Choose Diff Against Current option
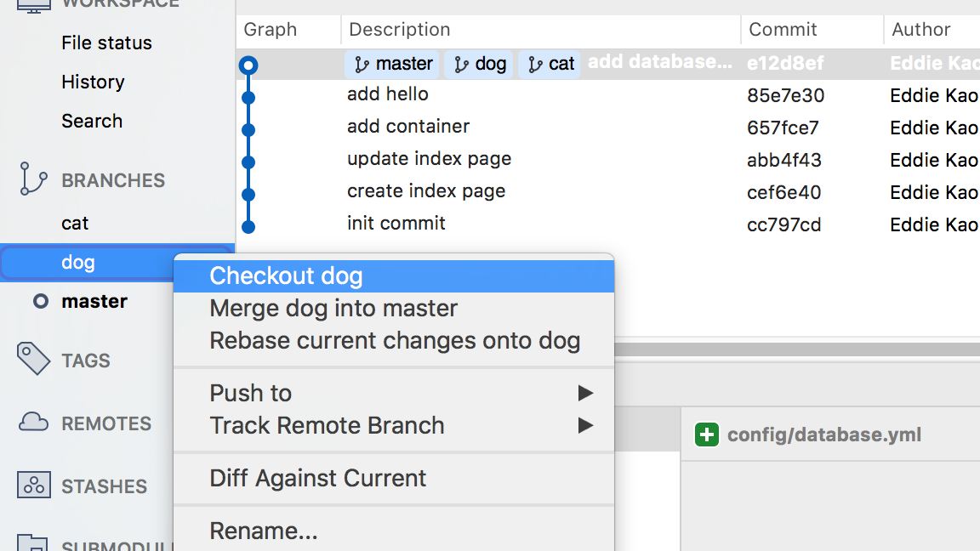The height and width of the screenshot is (551, 980). tap(317, 478)
